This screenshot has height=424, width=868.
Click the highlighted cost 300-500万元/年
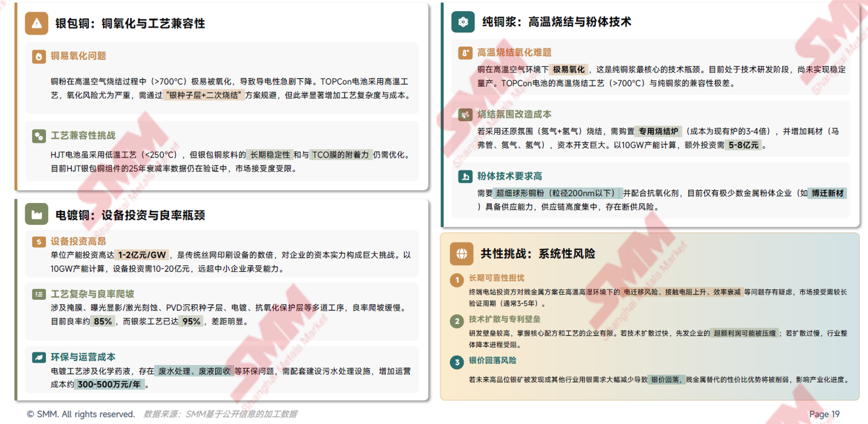pyautogui.click(x=109, y=384)
